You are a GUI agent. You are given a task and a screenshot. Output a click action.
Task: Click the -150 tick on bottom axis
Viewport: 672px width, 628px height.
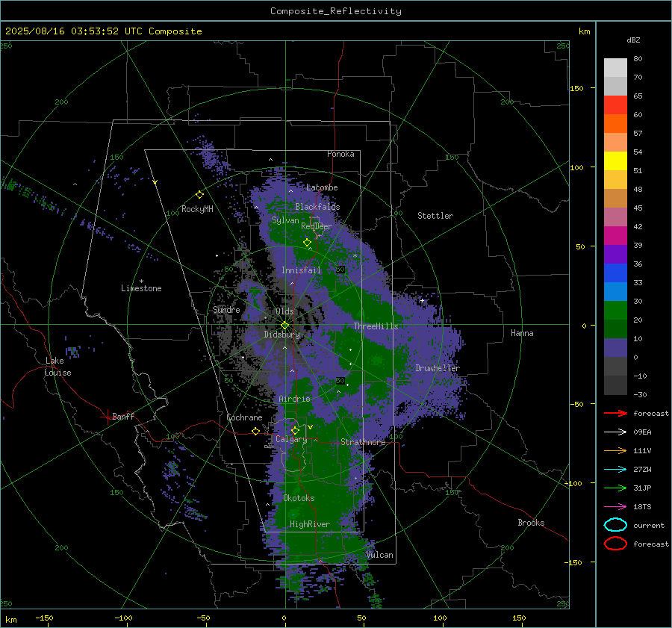click(44, 618)
